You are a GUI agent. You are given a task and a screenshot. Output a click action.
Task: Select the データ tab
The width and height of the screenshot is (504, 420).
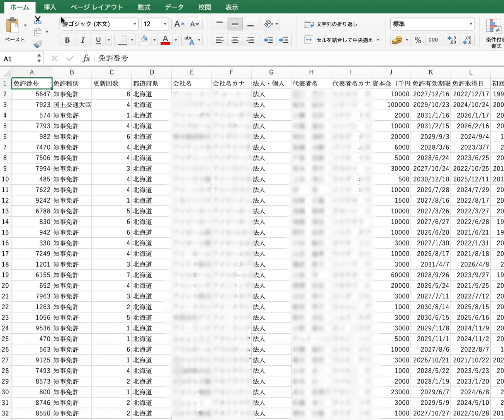coord(174,7)
